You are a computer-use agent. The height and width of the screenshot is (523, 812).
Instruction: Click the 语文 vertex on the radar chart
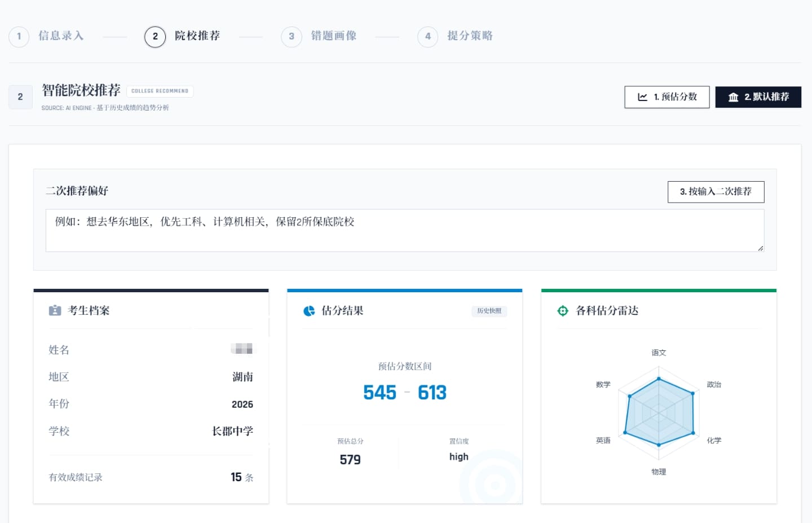[659, 379]
